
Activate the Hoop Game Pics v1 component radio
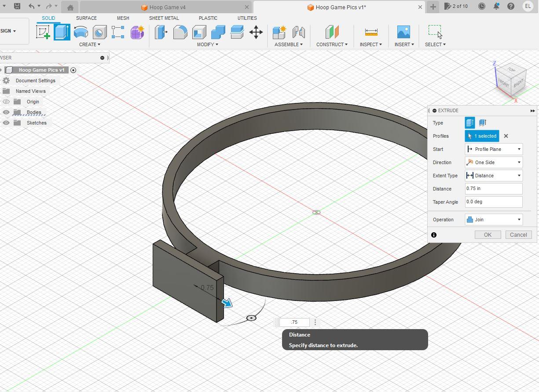pyautogui.click(x=73, y=70)
